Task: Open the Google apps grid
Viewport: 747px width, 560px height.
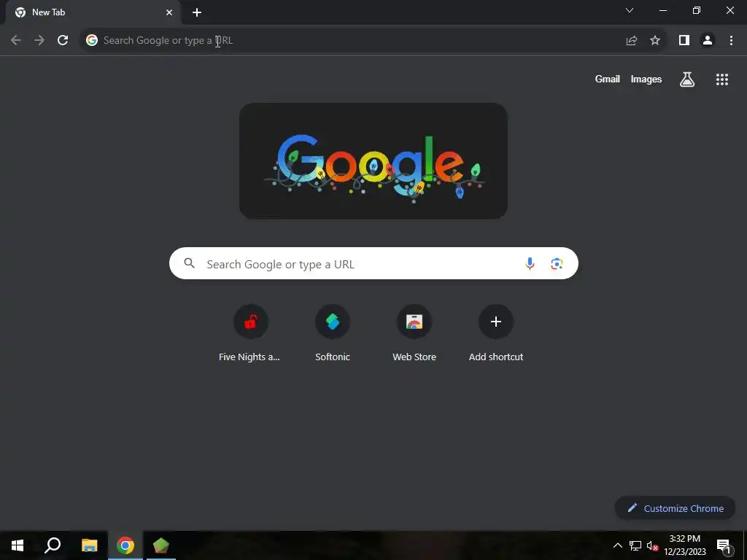Action: click(722, 79)
